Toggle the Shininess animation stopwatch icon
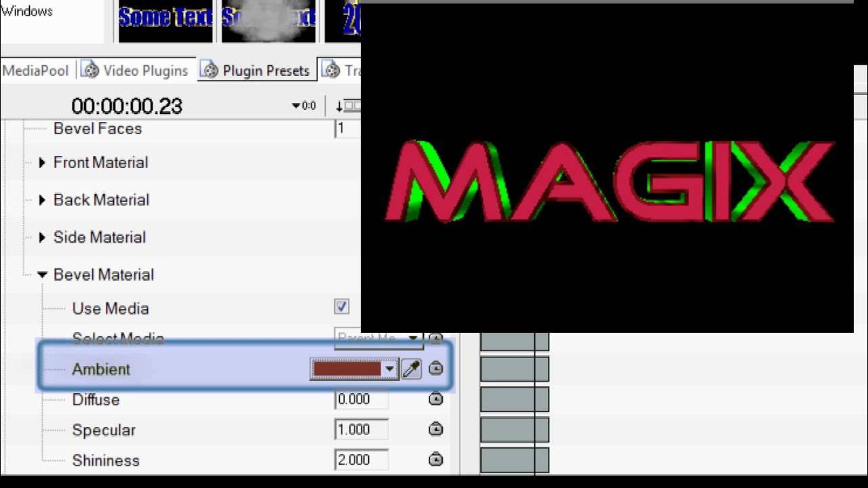 pos(436,460)
